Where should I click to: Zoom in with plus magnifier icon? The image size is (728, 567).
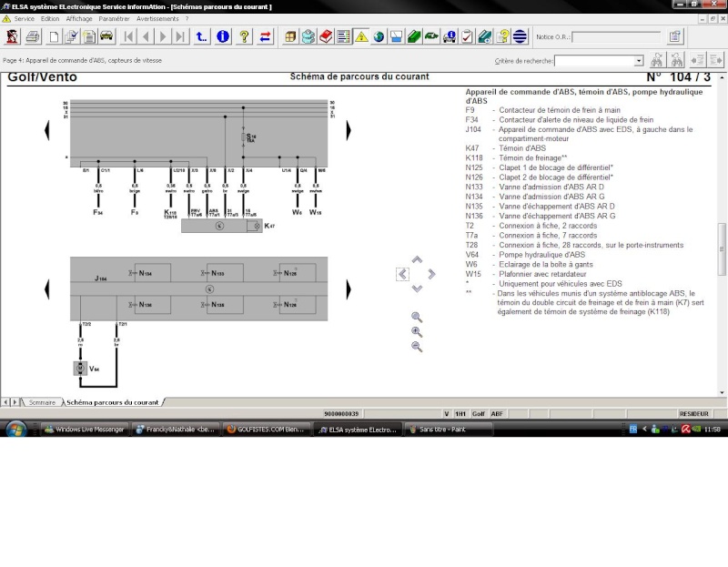[417, 332]
